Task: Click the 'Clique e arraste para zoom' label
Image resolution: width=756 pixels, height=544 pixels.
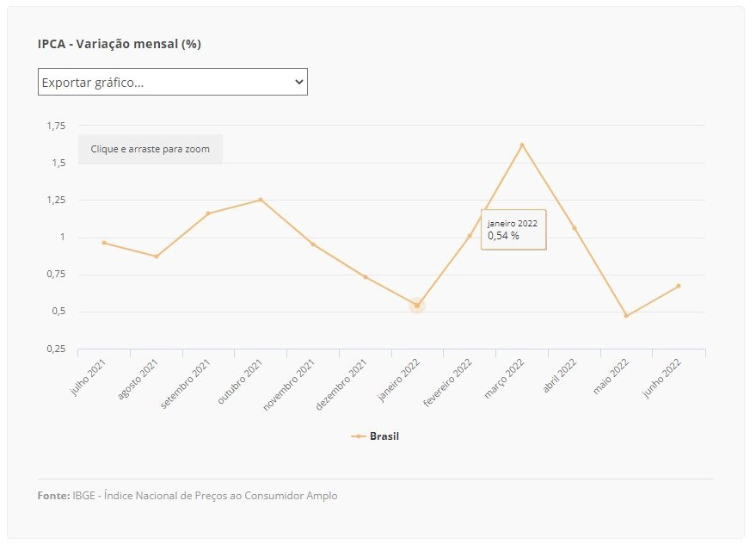Action: click(151, 149)
